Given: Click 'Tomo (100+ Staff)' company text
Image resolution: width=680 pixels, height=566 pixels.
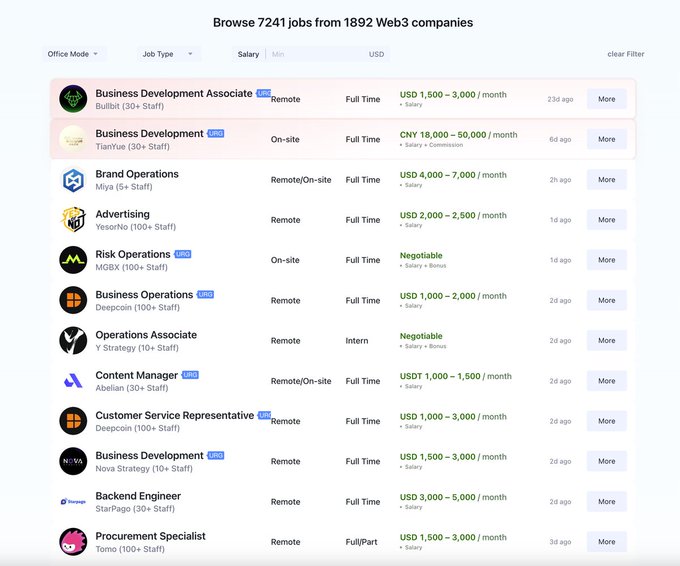Looking at the screenshot, I should pyautogui.click(x=130, y=549).
